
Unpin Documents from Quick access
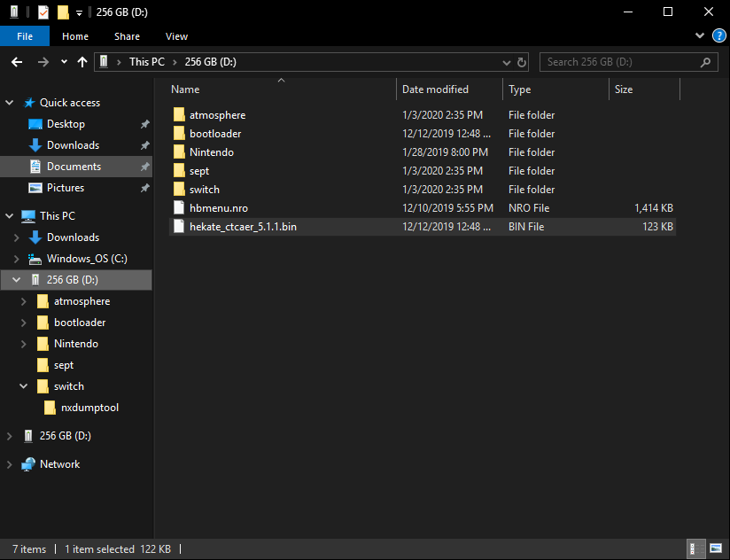coord(144,167)
